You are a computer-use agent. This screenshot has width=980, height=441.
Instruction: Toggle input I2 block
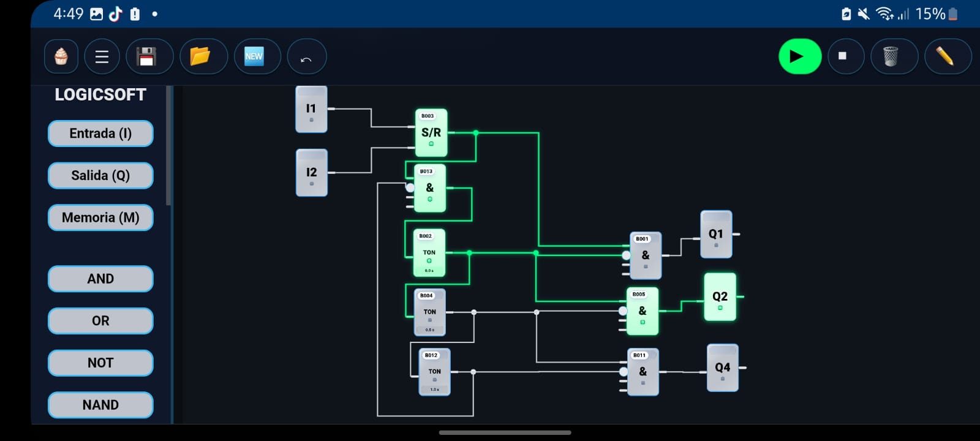312,173
